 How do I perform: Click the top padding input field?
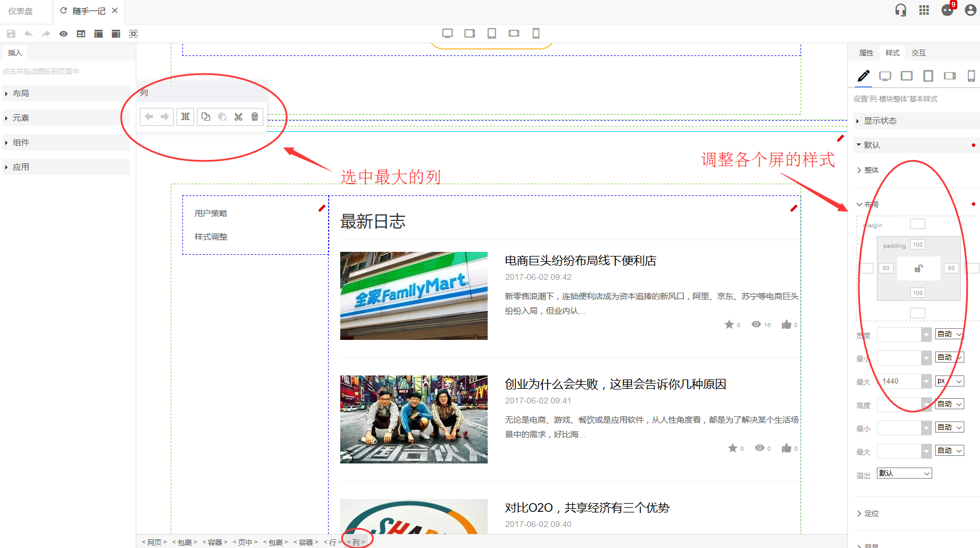point(918,245)
